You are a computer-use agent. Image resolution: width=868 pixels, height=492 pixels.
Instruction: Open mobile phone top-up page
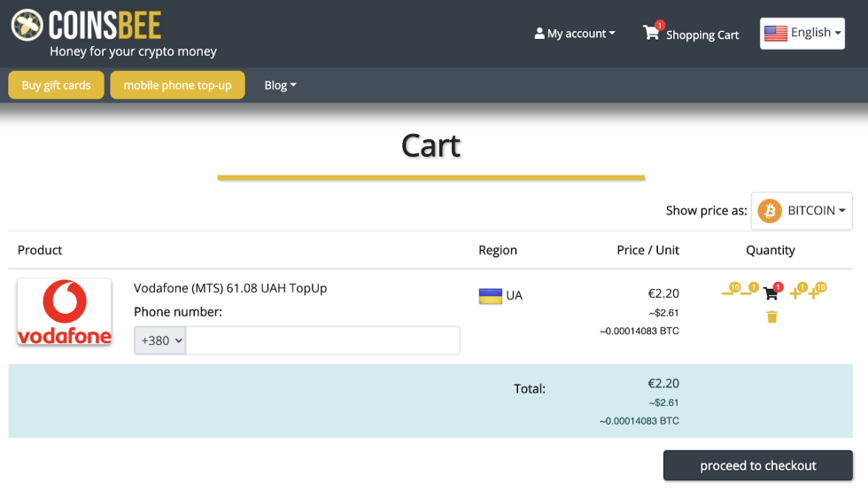(x=177, y=85)
